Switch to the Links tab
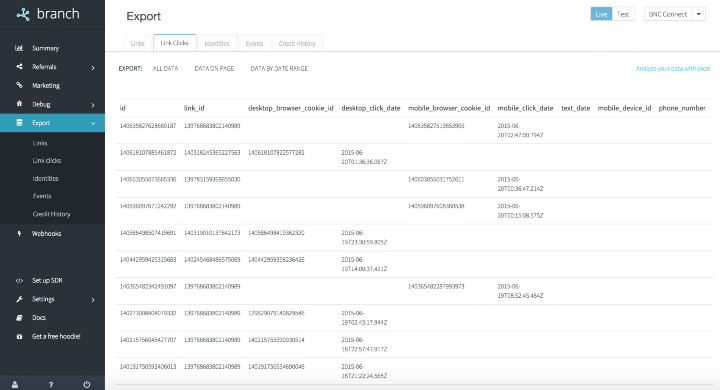Image resolution: width=720 pixels, height=390 pixels. click(137, 43)
